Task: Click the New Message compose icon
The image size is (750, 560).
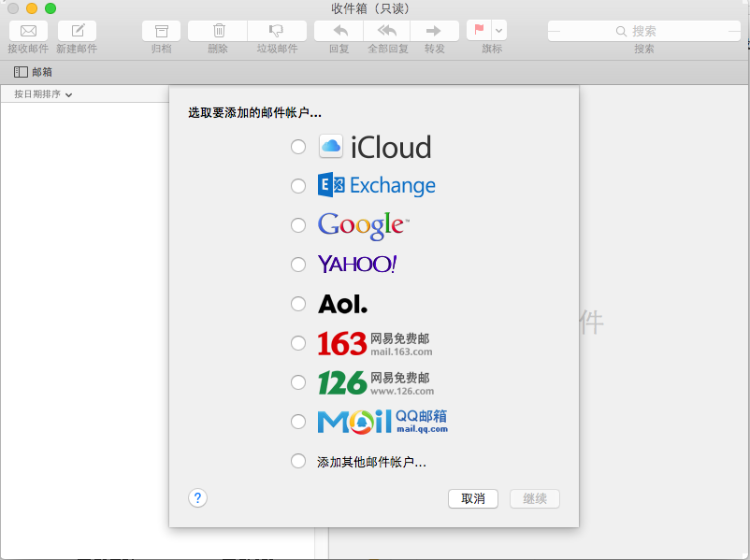Action: (77, 31)
